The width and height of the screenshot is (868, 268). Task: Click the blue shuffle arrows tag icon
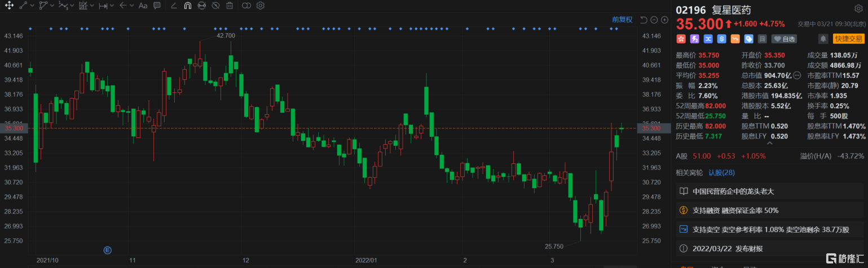click(708, 39)
